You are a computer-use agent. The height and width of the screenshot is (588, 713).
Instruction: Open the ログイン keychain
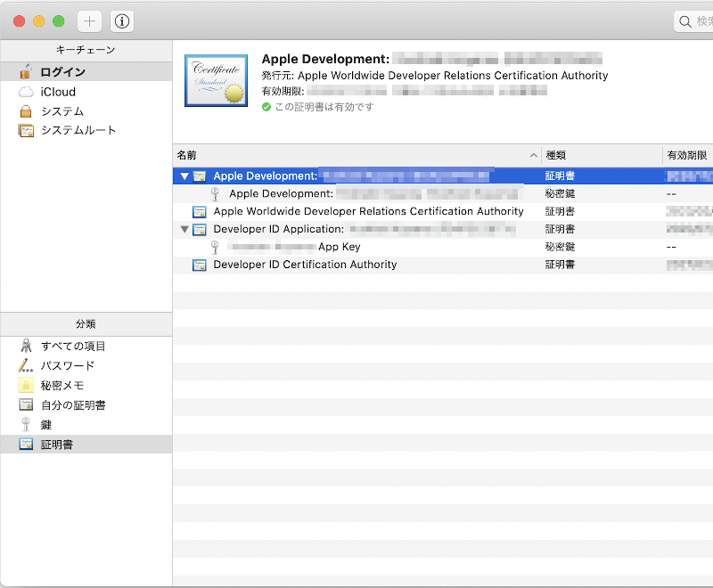click(x=62, y=72)
